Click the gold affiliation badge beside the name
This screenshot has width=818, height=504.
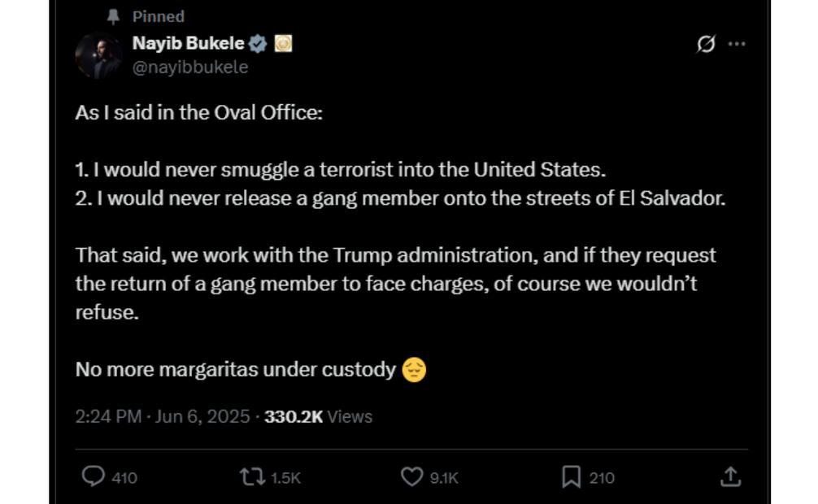[282, 44]
